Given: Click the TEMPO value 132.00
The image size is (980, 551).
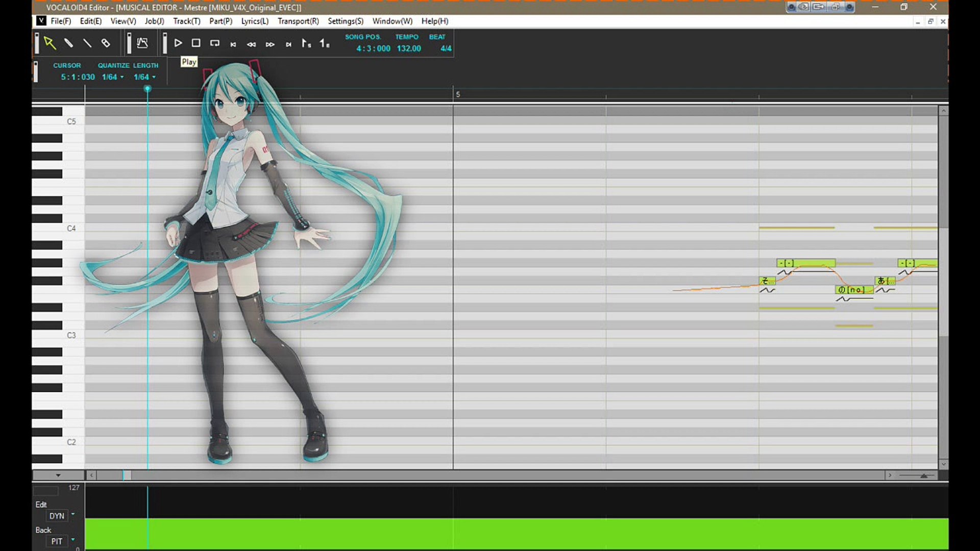Looking at the screenshot, I should (409, 48).
